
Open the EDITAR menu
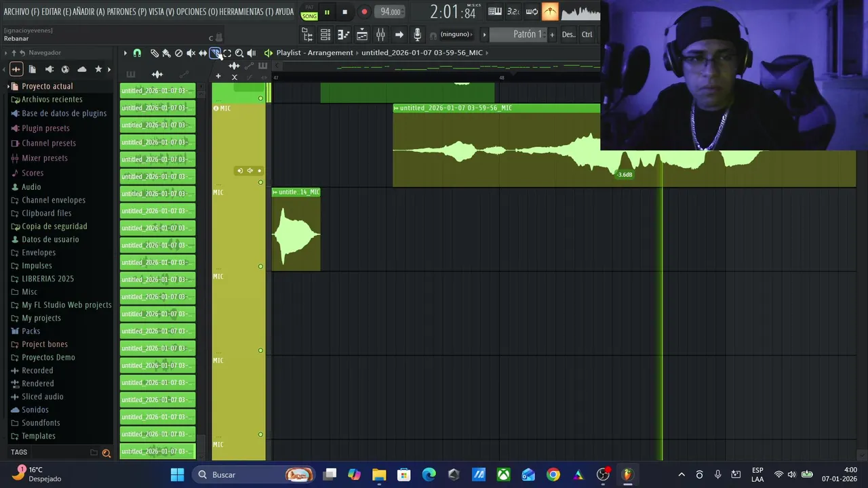coord(58,12)
